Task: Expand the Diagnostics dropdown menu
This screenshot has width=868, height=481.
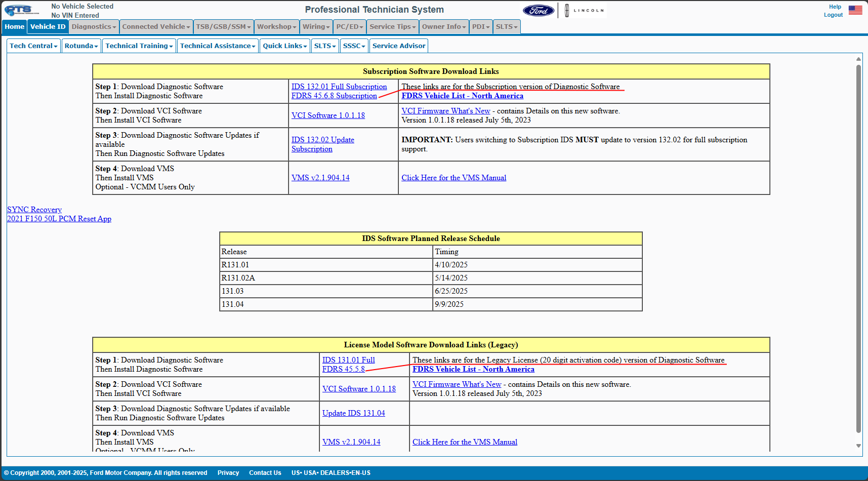Action: [94, 27]
